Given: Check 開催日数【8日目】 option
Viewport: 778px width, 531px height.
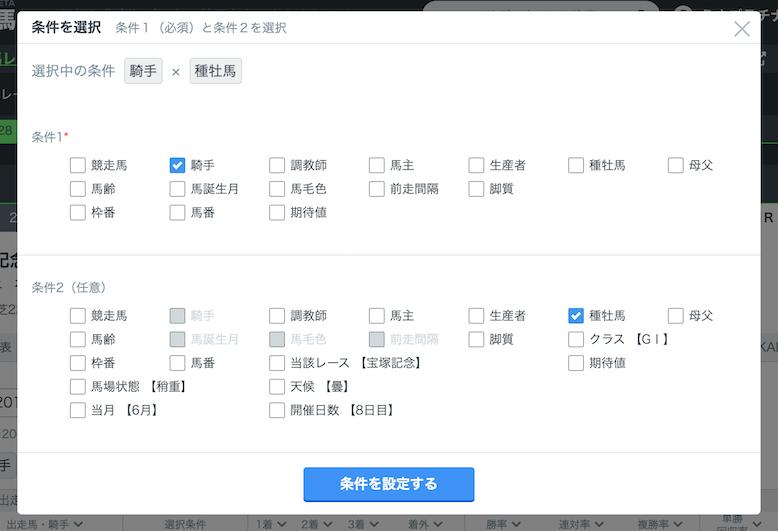Looking at the screenshot, I should (277, 410).
